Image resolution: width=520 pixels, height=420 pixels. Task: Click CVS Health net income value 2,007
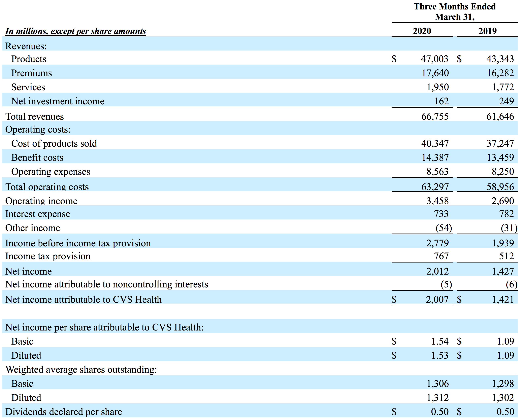[437, 299]
